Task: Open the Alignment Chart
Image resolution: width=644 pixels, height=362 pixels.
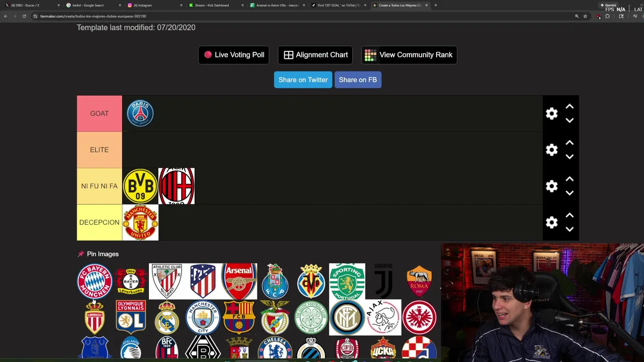Action: (x=315, y=55)
